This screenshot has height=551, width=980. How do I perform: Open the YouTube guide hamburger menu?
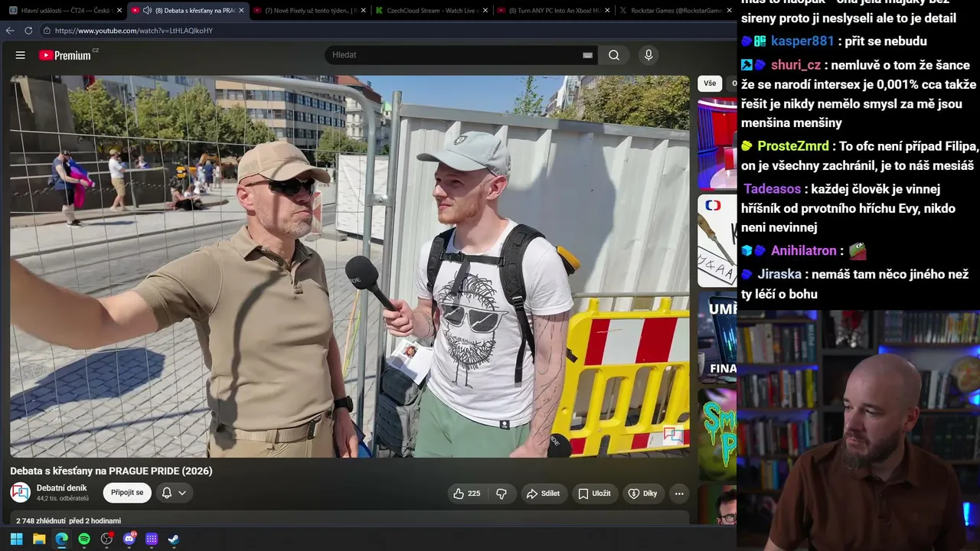[x=21, y=55]
